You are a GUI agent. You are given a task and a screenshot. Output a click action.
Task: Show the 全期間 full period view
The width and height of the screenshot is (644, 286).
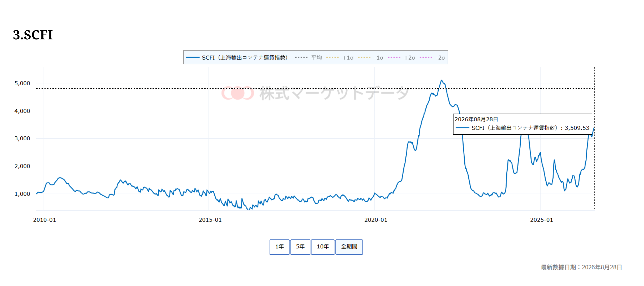point(349,247)
